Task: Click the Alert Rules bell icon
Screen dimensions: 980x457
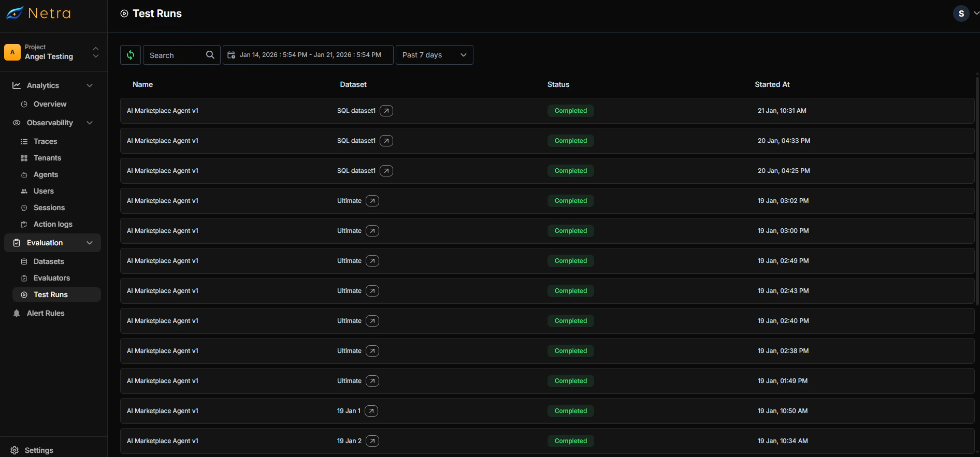Action: coord(17,313)
